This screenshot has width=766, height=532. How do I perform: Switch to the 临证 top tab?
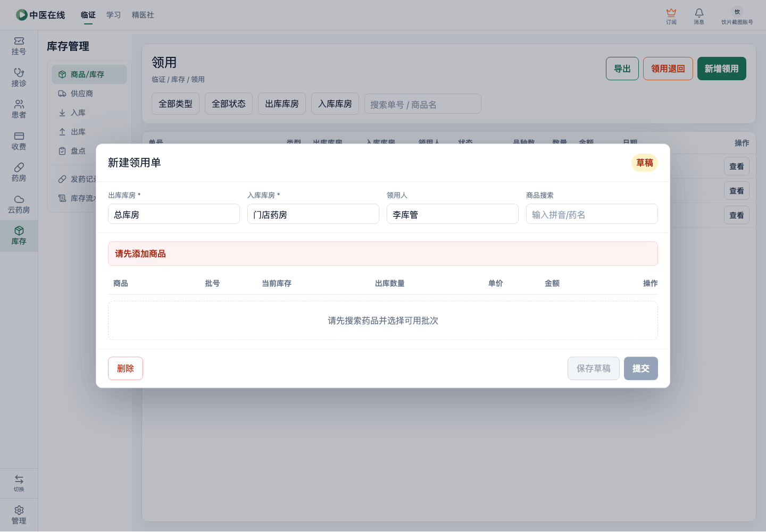88,15
